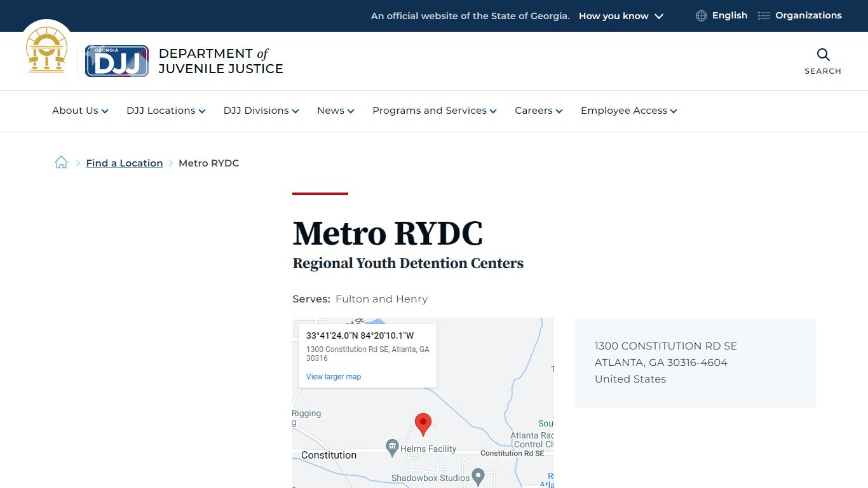
Task: Open the About Us menu
Action: pyautogui.click(x=80, y=111)
